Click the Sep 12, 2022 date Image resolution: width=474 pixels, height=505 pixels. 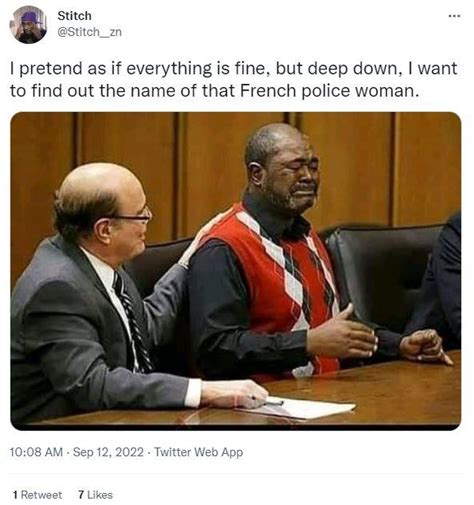click(108, 452)
